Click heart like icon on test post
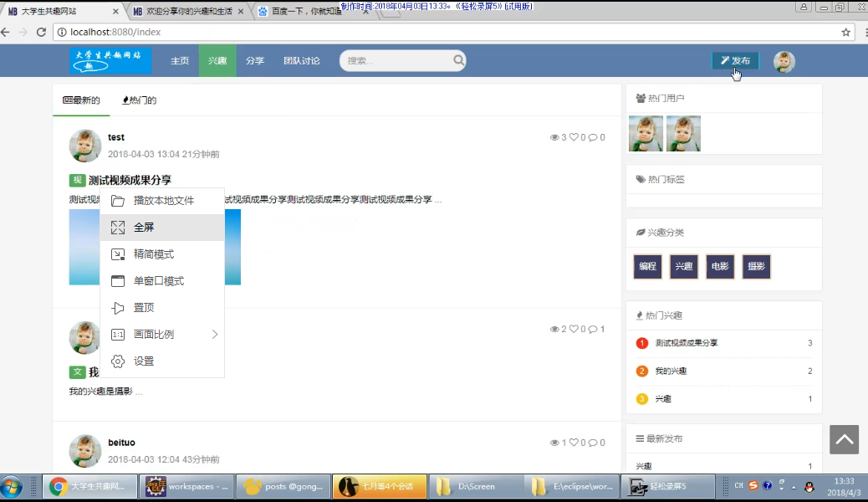This screenshot has height=502, width=868. (574, 137)
